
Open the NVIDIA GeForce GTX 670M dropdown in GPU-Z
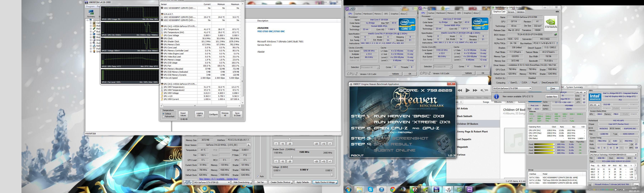[512, 88]
